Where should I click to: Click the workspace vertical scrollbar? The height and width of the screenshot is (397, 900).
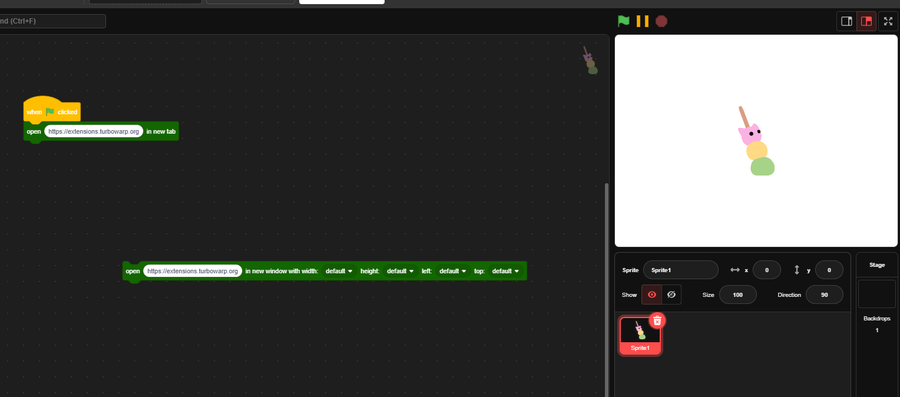tap(606, 290)
